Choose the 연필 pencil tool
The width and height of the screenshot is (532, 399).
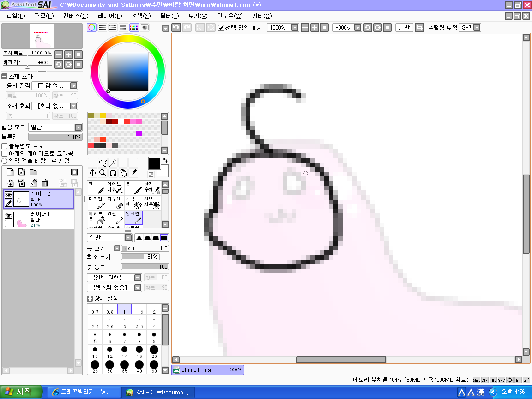click(x=115, y=218)
